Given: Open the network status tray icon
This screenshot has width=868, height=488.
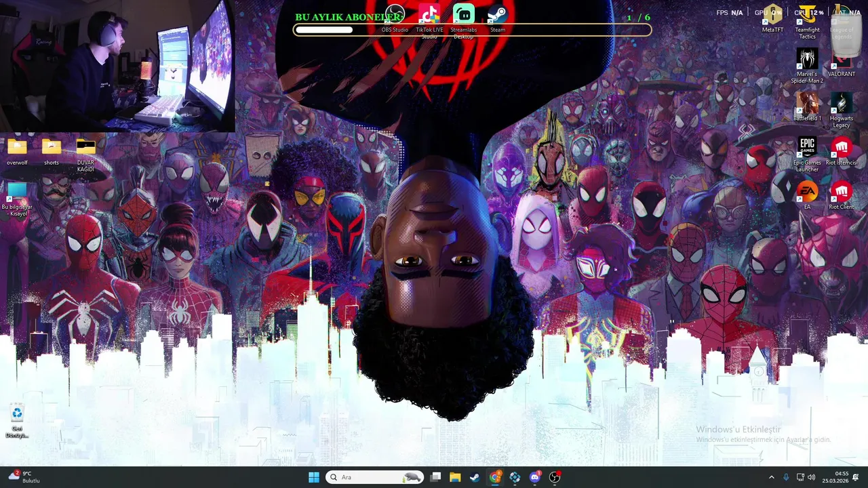Looking at the screenshot, I should 800,477.
